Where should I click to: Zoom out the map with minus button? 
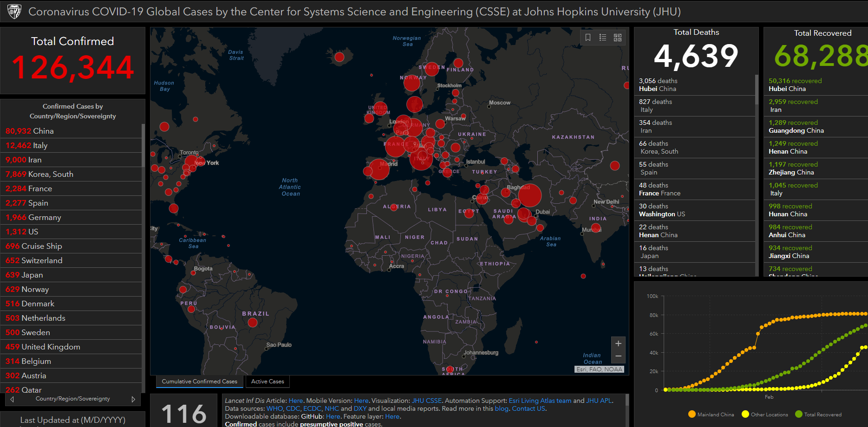pos(618,356)
